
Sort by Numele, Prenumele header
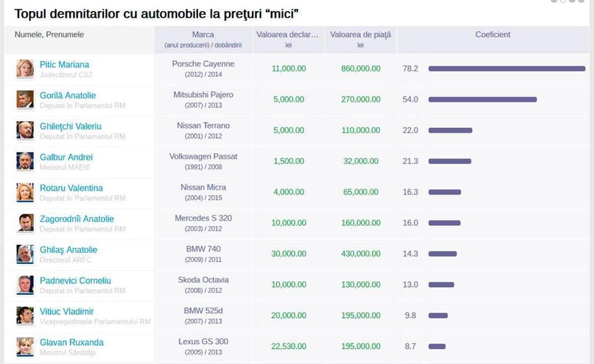49,35
